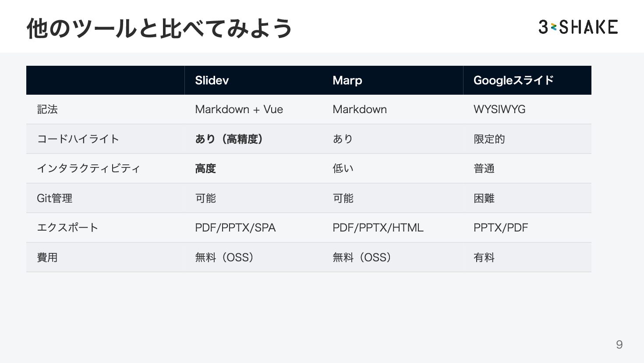This screenshot has height=363, width=644.
Task: Click the 有料 cell
Action: pyautogui.click(x=484, y=257)
